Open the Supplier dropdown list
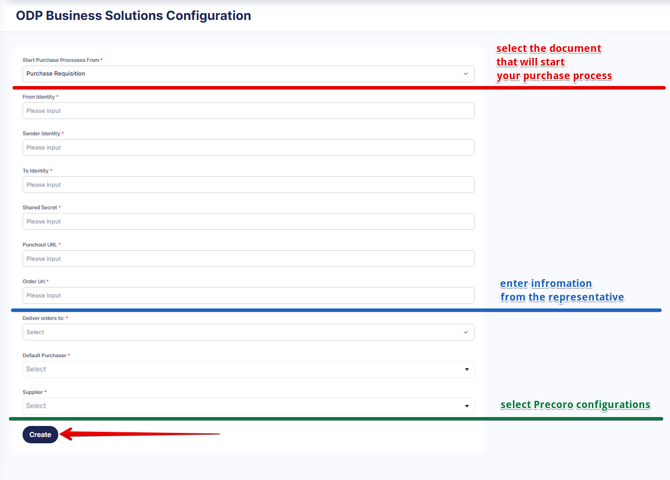 (248, 406)
